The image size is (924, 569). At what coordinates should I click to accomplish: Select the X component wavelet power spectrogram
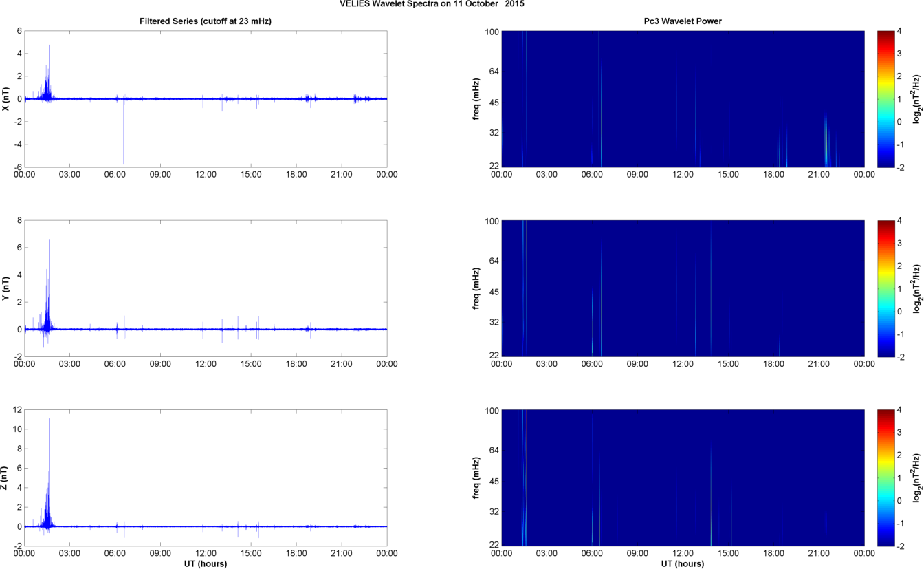tap(683, 98)
